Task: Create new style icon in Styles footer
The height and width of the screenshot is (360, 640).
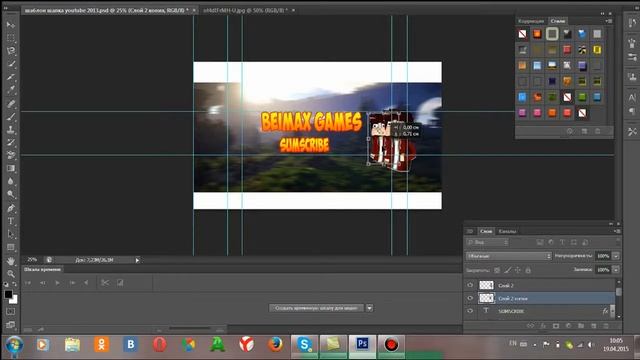Action: pyautogui.click(x=584, y=131)
